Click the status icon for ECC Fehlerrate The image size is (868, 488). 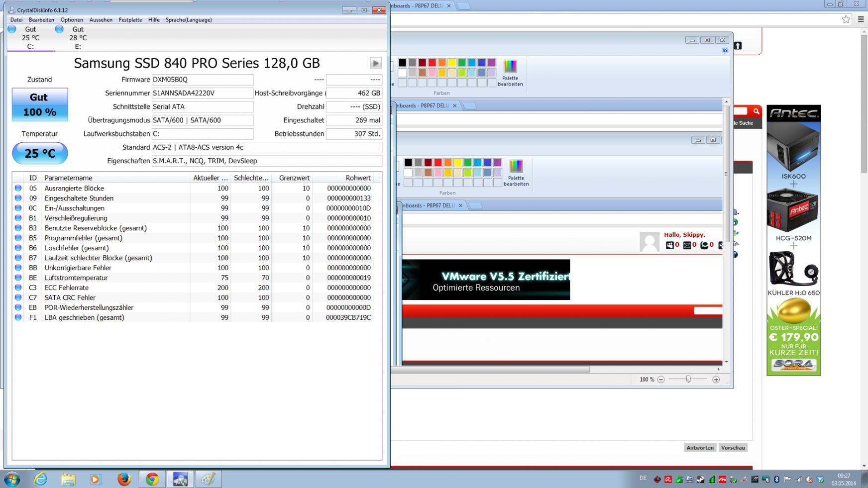point(18,288)
